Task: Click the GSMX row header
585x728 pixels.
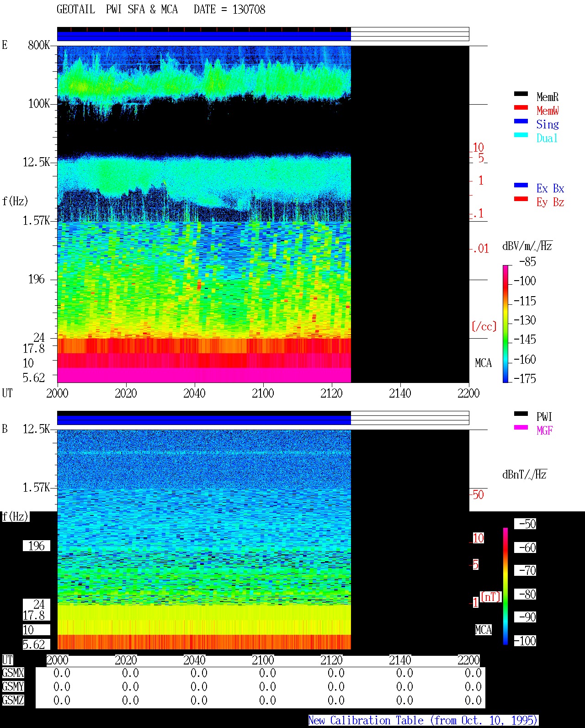Action: [x=13, y=673]
